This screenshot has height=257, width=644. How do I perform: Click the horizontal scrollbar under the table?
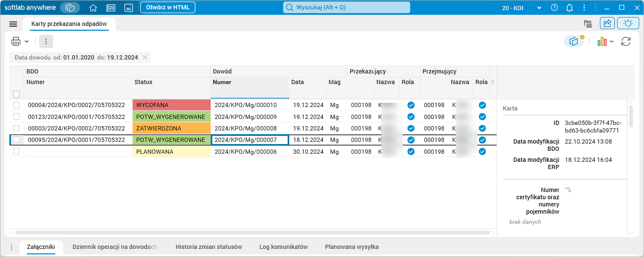click(x=252, y=233)
